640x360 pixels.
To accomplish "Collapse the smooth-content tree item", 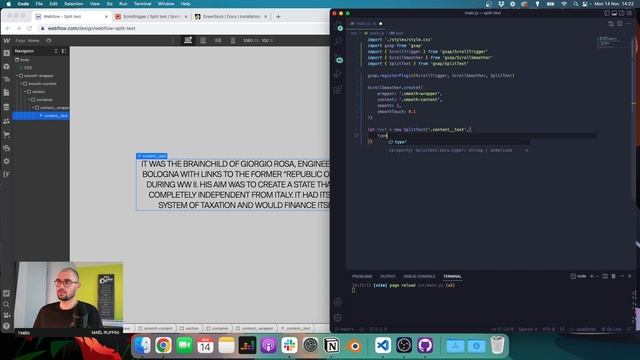I will pyautogui.click(x=21, y=84).
